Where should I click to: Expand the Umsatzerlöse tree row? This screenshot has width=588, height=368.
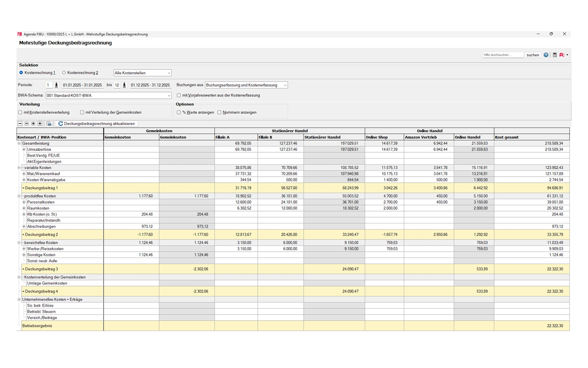click(x=24, y=149)
